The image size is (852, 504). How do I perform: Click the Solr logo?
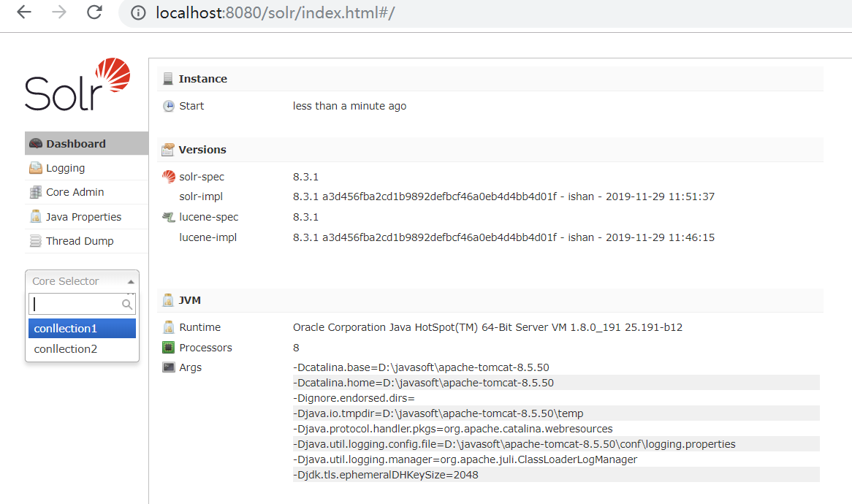77,84
